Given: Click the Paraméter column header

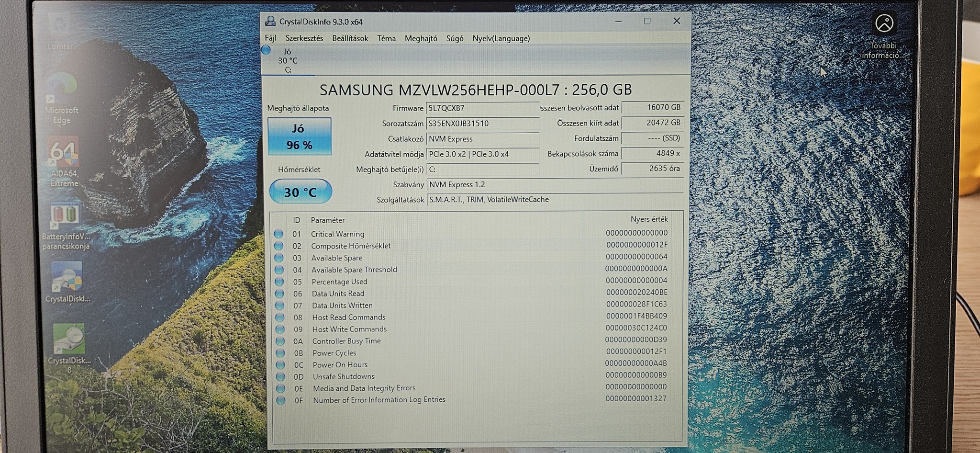Looking at the screenshot, I should pos(328,220).
